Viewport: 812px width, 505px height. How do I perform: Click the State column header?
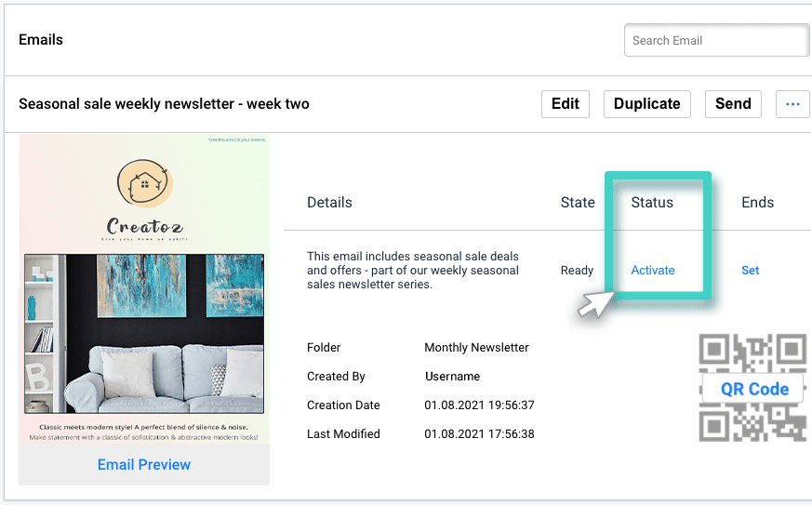(x=578, y=203)
